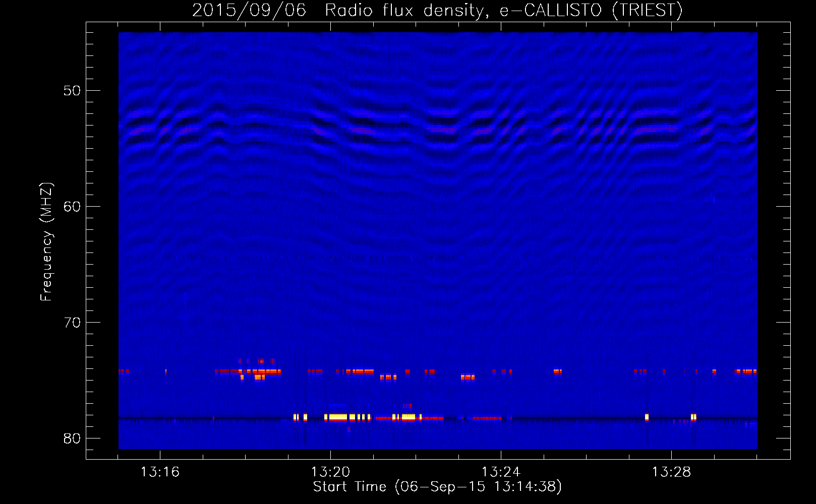Click the "Start Time (06-Sep-15 13:14:38)" label
Image resolution: width=816 pixels, height=504 pixels.
(437, 486)
